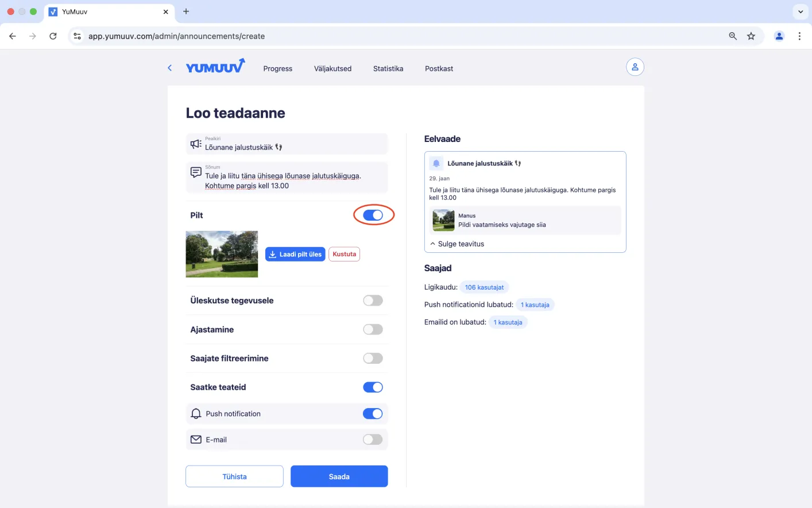Enable the E-mail toggle
Viewport: 812px width, 508px height.
pos(373,440)
